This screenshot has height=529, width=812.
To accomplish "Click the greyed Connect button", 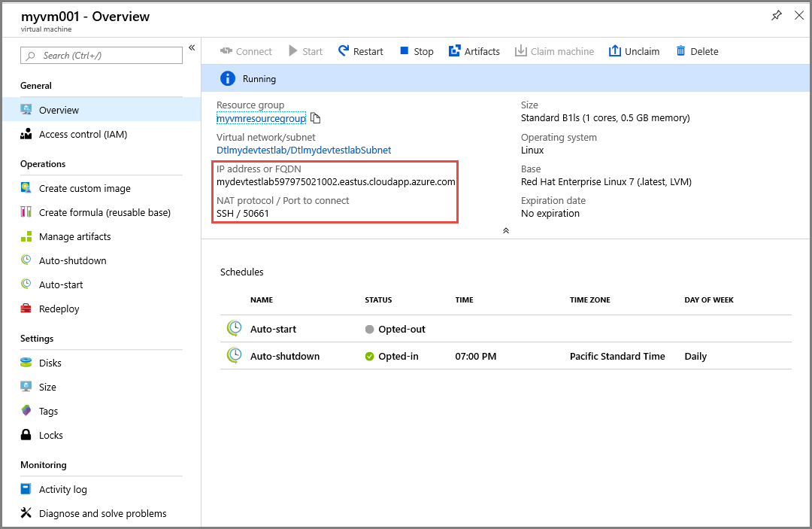I will coord(246,51).
